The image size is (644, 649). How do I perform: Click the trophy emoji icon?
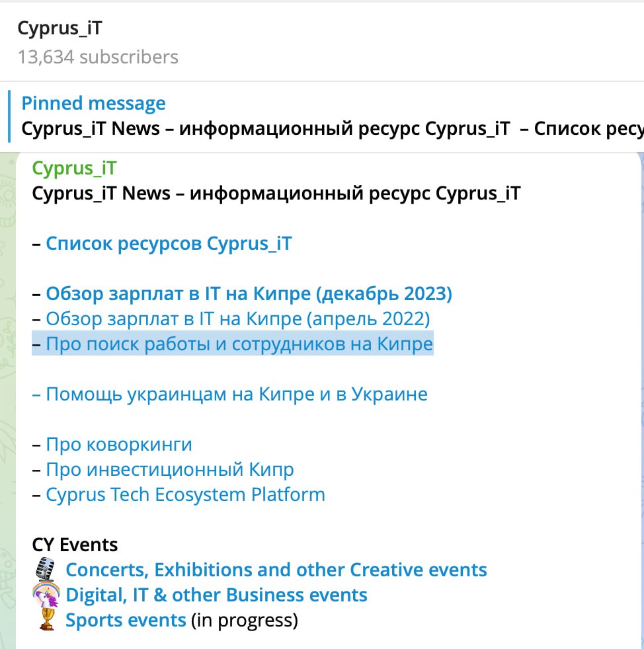46,620
